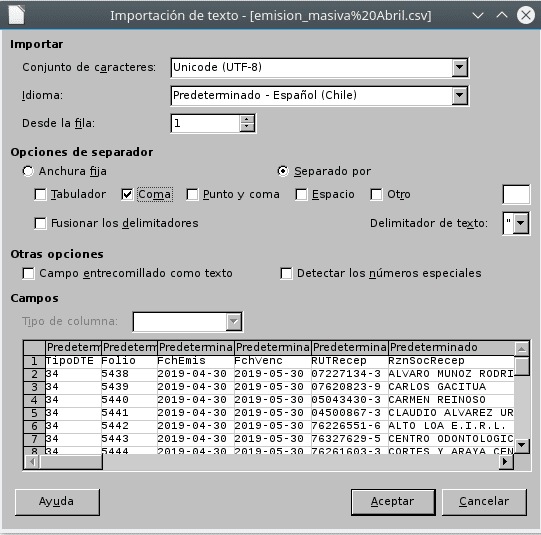
Task: Decrease Desde la fila value with down arrow
Action: coord(247,127)
